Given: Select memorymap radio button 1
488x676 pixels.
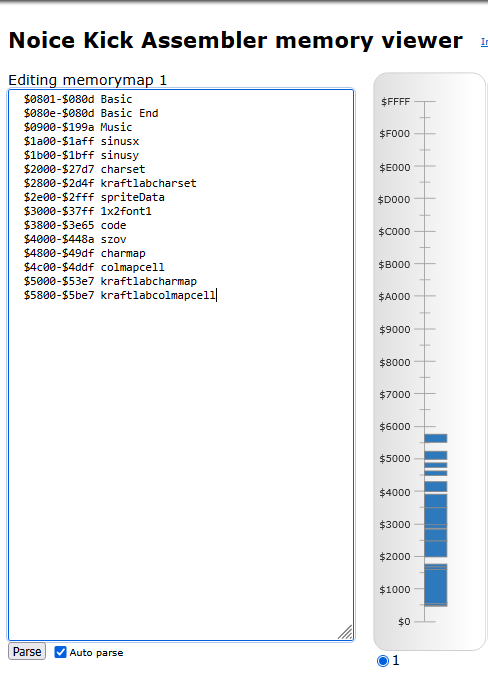Looking at the screenshot, I should pos(382,660).
